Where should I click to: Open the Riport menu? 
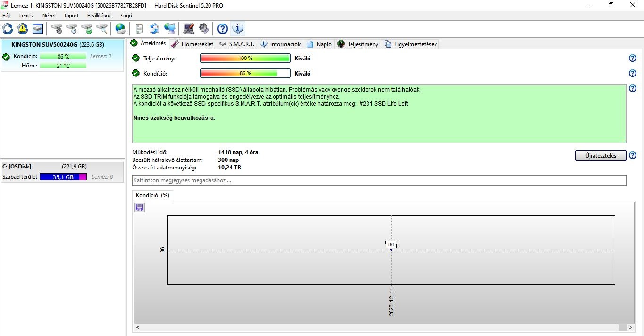pyautogui.click(x=72, y=16)
